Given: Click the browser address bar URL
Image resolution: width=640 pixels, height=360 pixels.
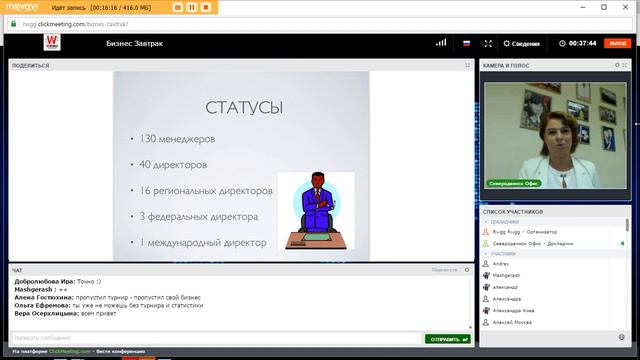Looking at the screenshot, I should coord(76,24).
